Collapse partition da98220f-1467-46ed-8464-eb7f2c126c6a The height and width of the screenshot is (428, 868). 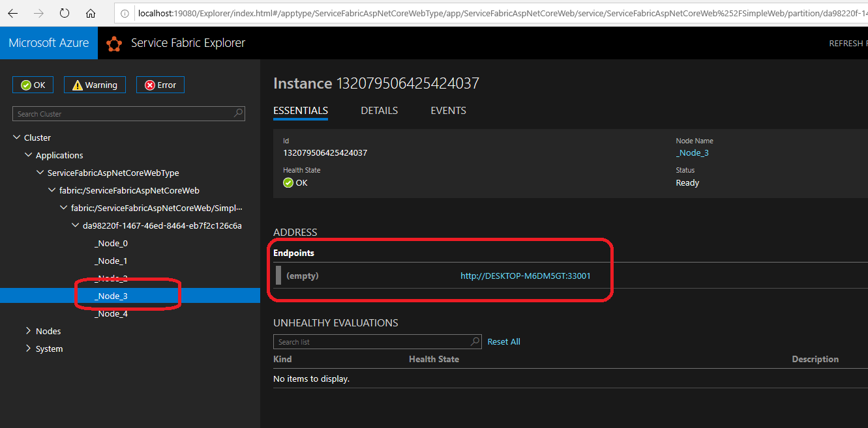[x=75, y=225]
